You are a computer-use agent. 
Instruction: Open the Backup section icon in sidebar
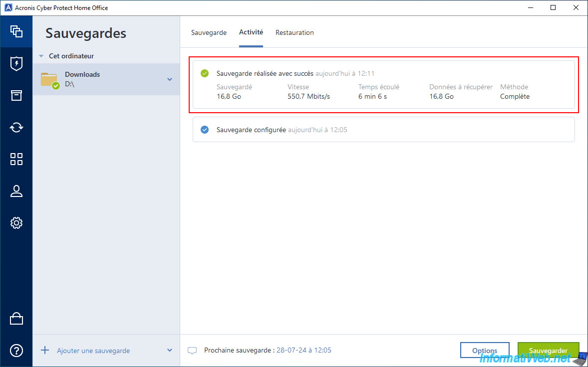coord(16,31)
